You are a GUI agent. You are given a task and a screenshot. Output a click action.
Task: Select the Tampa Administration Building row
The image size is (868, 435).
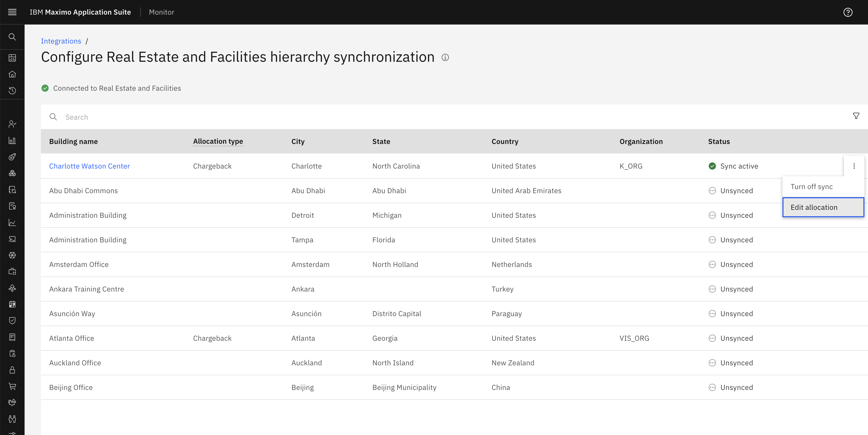(454, 240)
